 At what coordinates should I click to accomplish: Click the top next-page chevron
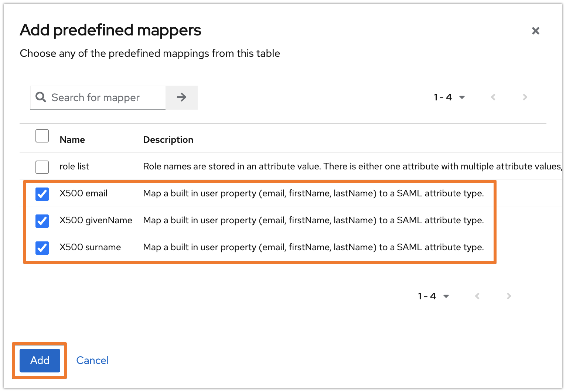click(525, 97)
